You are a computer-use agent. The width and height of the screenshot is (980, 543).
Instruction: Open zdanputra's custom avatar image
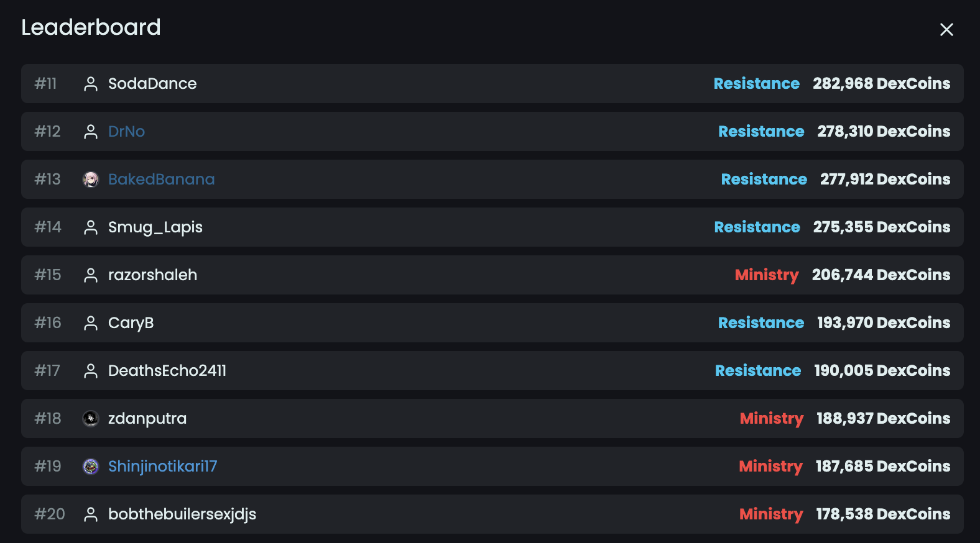(91, 418)
